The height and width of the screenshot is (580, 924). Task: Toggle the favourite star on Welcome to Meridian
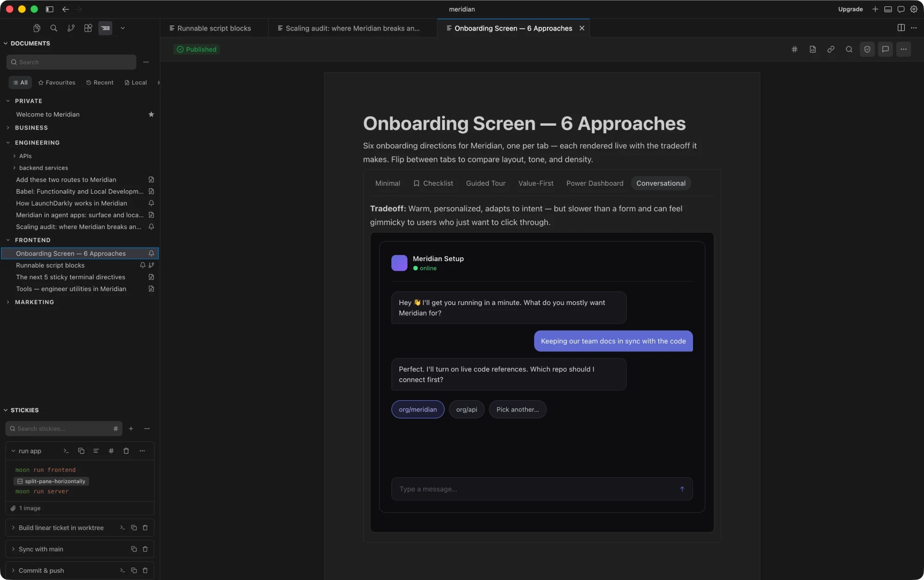151,115
